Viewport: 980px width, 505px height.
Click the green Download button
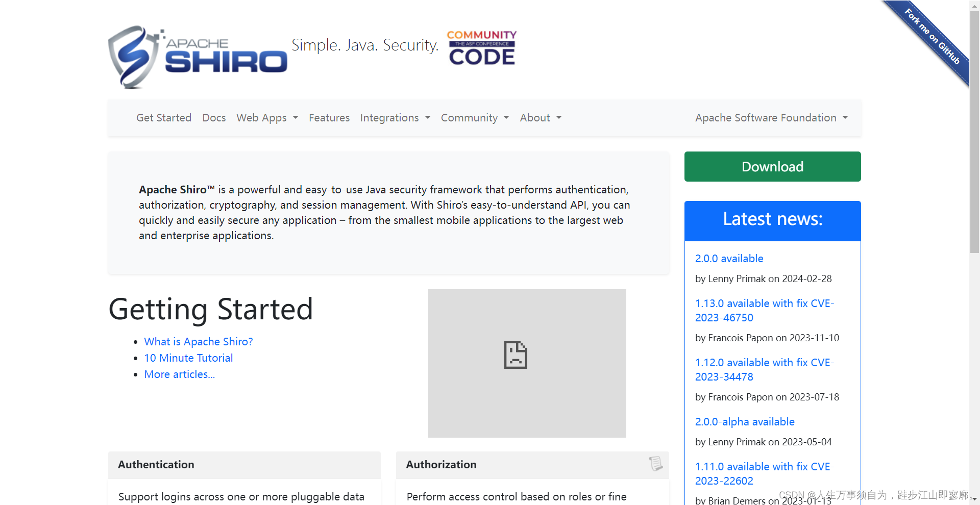[x=772, y=166]
